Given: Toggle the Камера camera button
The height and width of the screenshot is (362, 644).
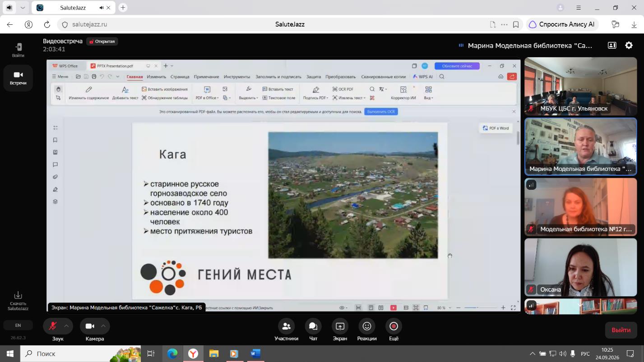Looking at the screenshot, I should [89, 326].
